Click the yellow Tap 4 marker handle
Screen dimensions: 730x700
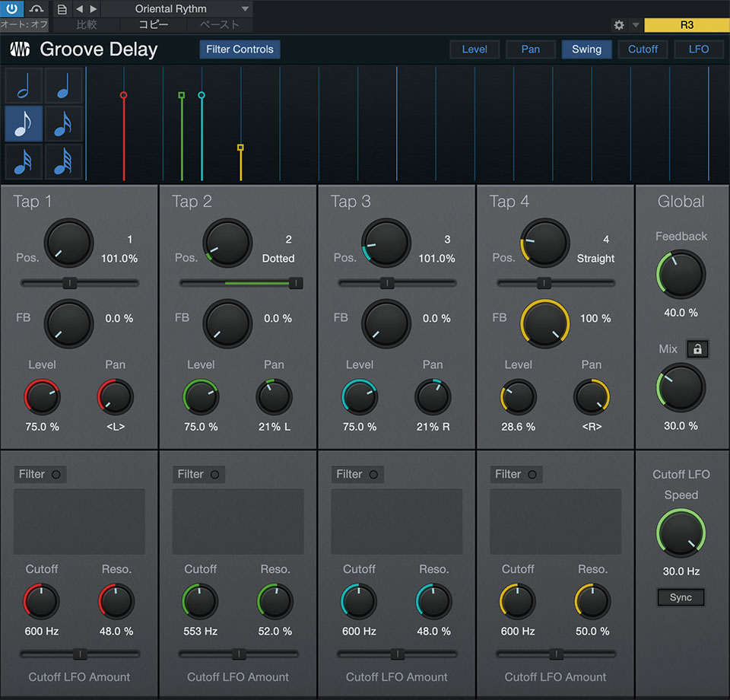(x=240, y=147)
